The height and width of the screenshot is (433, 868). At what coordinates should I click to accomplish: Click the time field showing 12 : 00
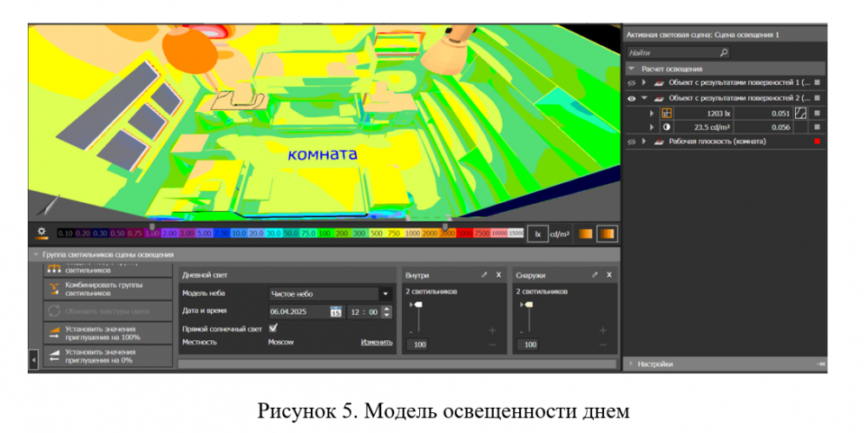[365, 312]
